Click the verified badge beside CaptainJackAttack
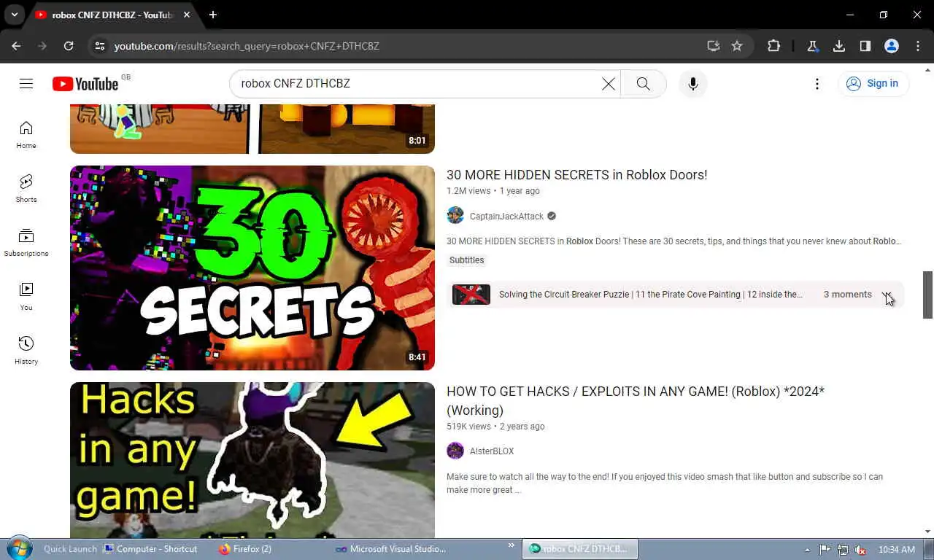Screen dimensions: 934x560 [x=552, y=217]
